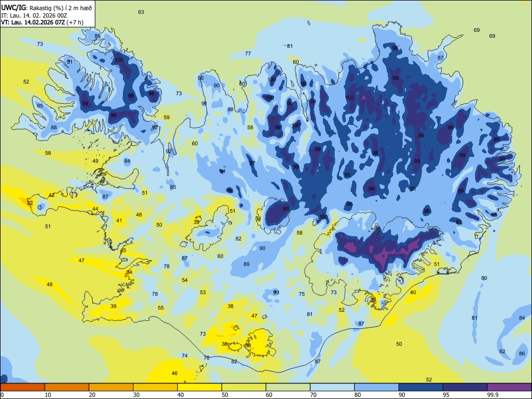The width and height of the screenshot is (532, 399).
Task: Click the humidity value '94' on the map
Action: pos(222,171)
